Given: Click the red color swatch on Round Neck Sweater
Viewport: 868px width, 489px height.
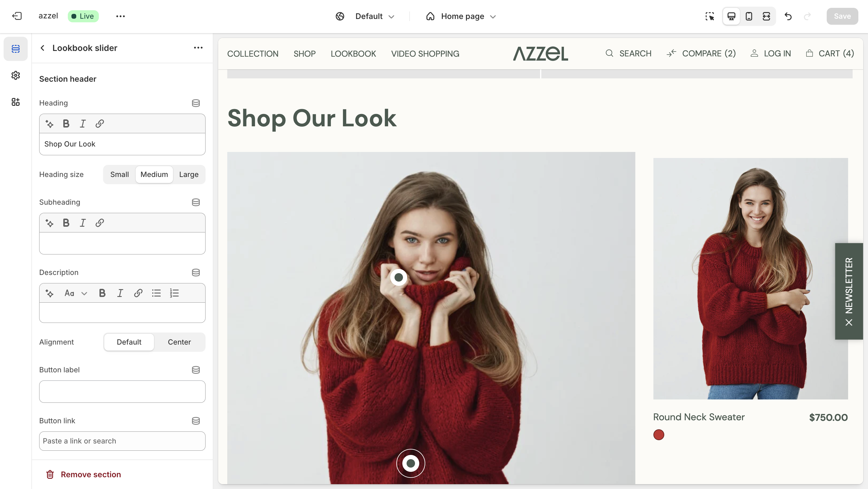Looking at the screenshot, I should [659, 435].
